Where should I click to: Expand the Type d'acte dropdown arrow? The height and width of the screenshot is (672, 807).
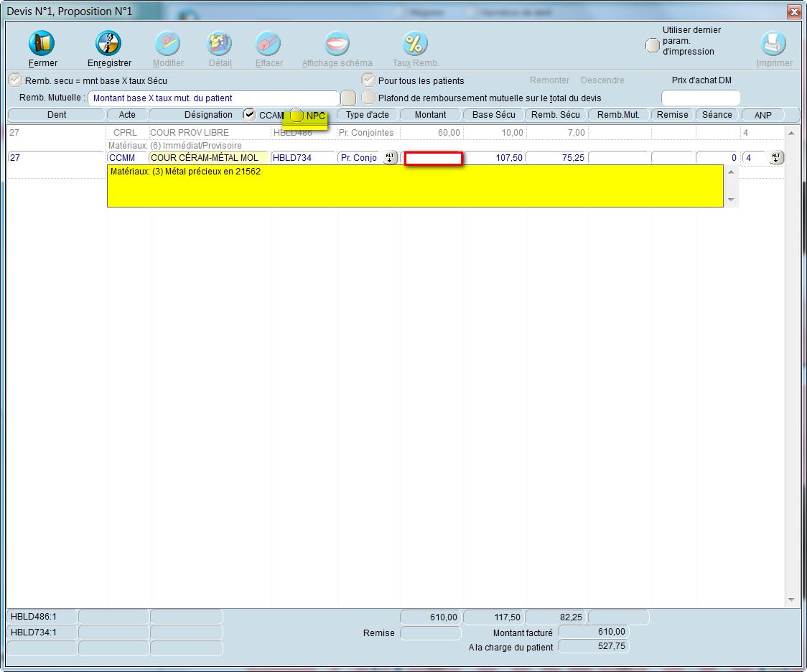[x=390, y=158]
